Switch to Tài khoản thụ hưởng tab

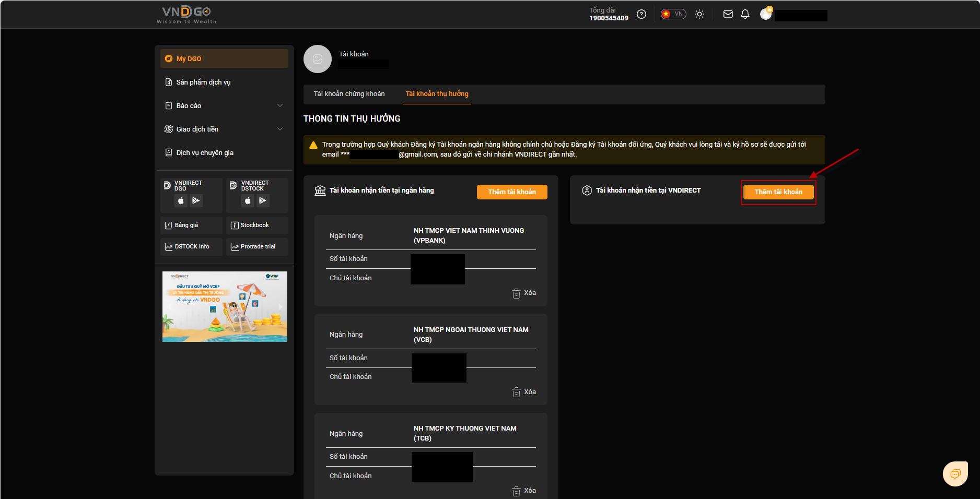437,94
